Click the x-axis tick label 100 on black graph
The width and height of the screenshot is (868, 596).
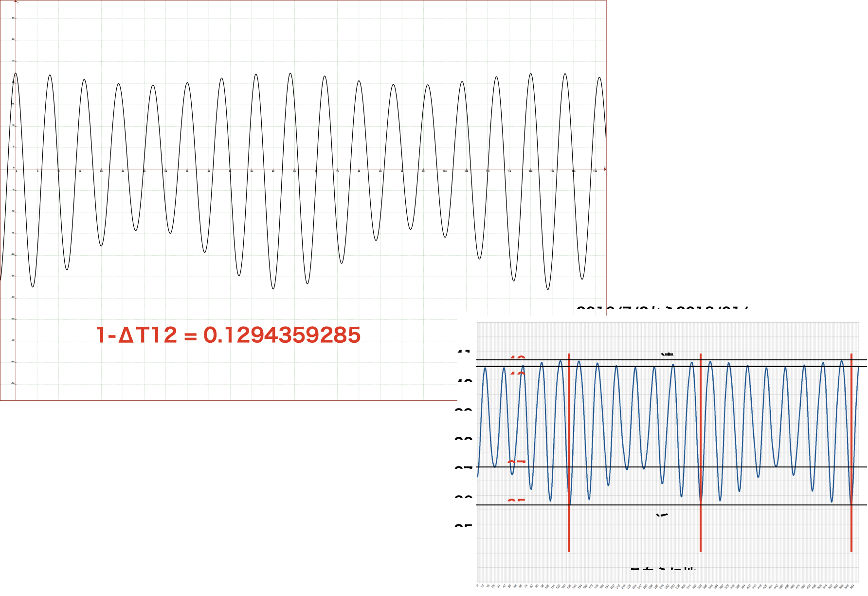point(445,171)
